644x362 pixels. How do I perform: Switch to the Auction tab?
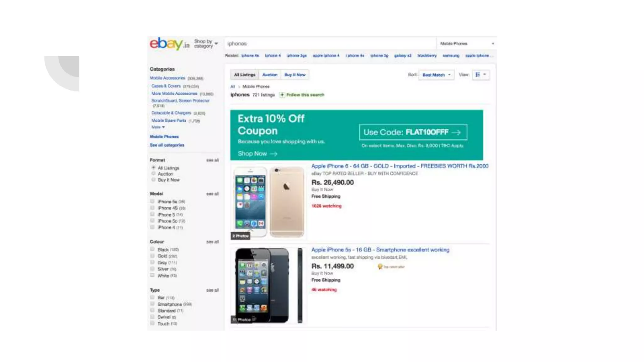pos(270,75)
